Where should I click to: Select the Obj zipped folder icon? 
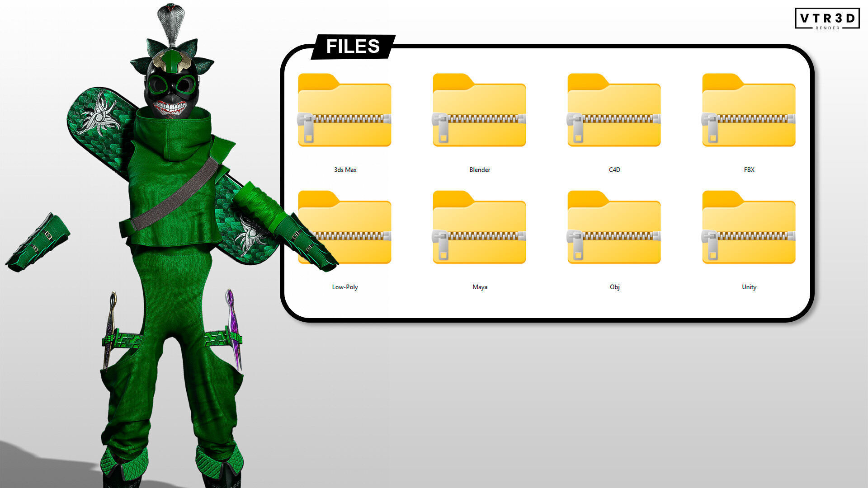(x=614, y=228)
